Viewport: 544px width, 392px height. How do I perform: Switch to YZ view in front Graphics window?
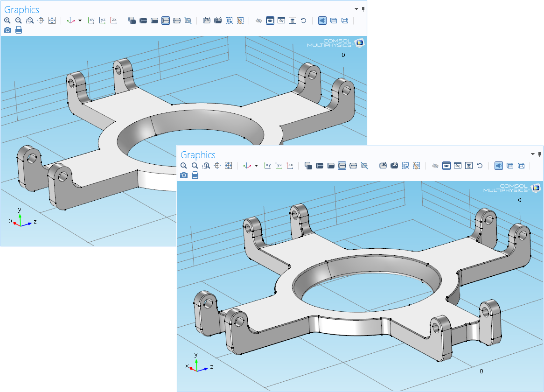[279, 166]
